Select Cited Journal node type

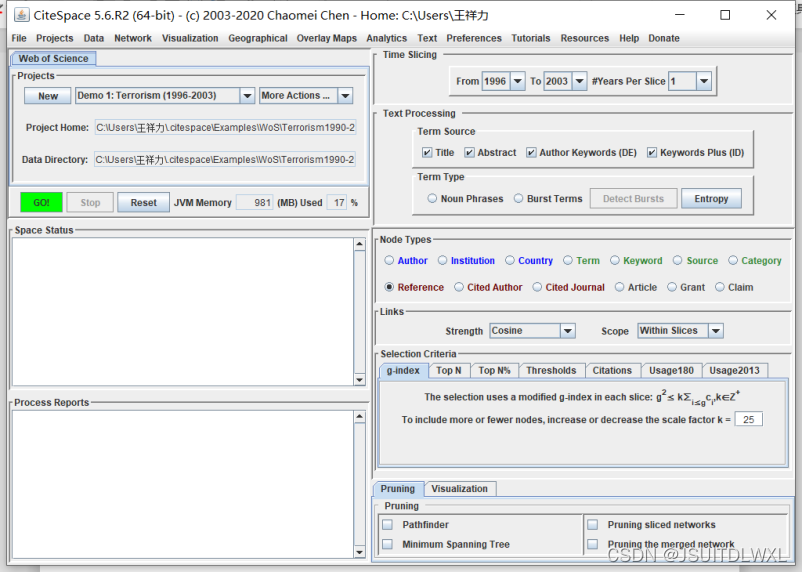coord(537,287)
